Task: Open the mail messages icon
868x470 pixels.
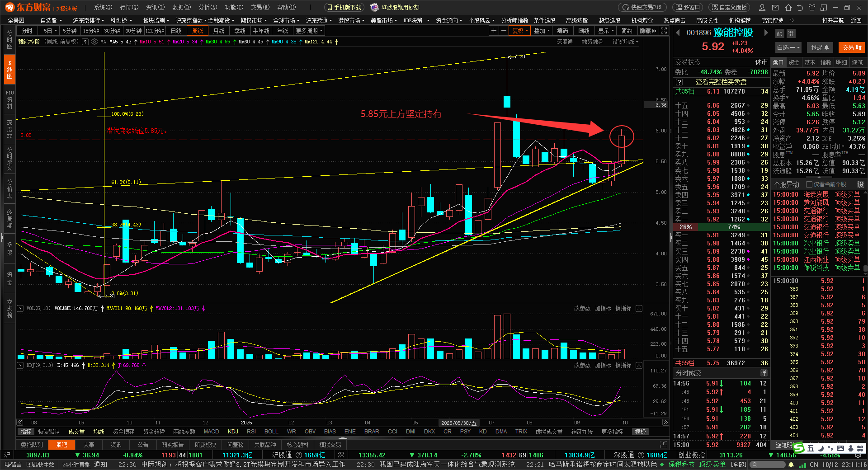Action: pos(775,7)
